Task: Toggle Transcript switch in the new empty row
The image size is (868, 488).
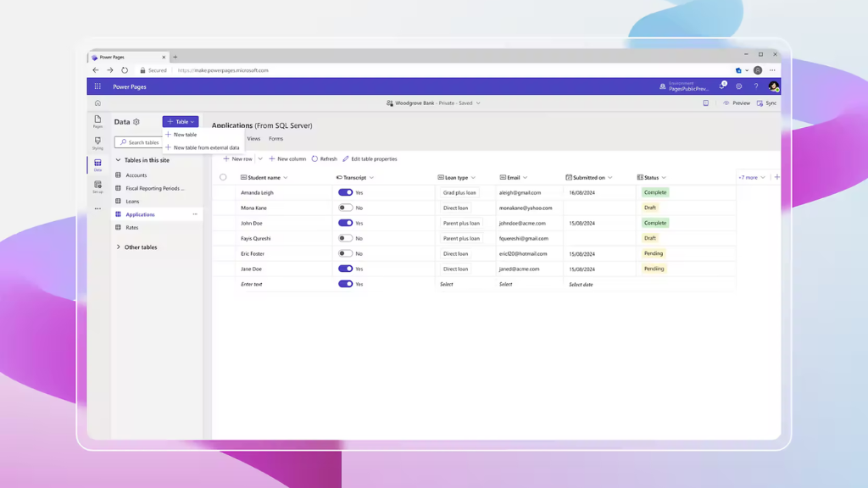Action: [x=346, y=284]
